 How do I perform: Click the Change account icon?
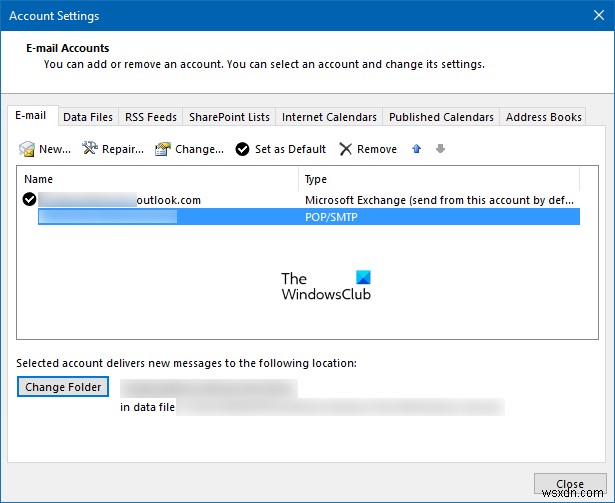[163, 149]
